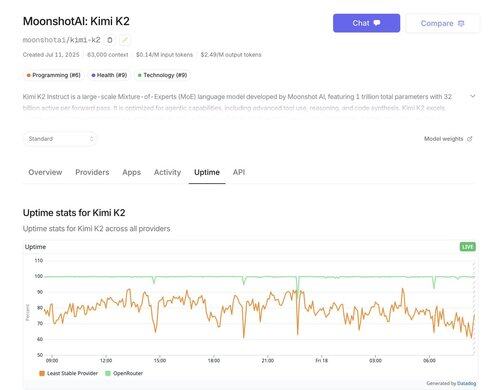Follow the Datadog link below the chart
Viewport: 500px width, 390px height.
(x=466, y=383)
